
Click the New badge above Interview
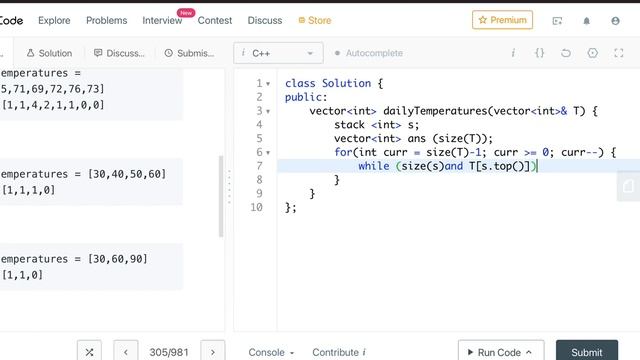pos(186,13)
